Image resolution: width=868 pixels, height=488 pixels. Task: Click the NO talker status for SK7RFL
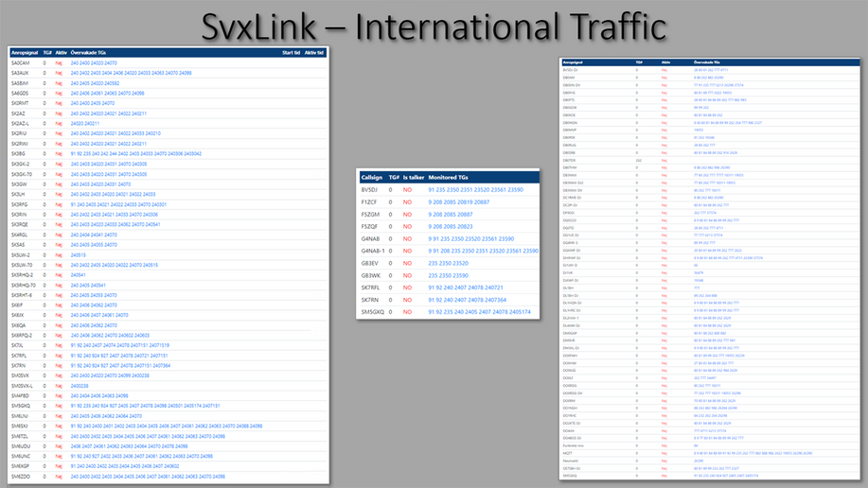407,288
